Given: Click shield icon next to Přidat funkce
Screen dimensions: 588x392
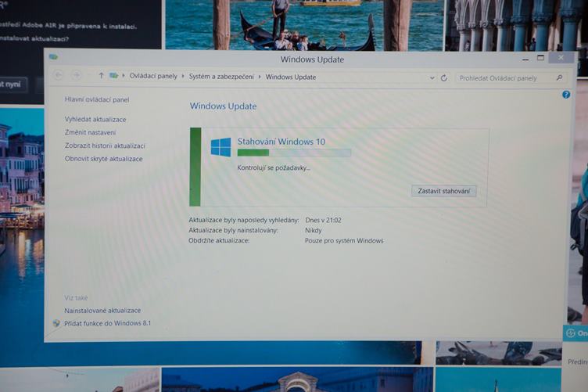Looking at the screenshot, I should click(56, 323).
